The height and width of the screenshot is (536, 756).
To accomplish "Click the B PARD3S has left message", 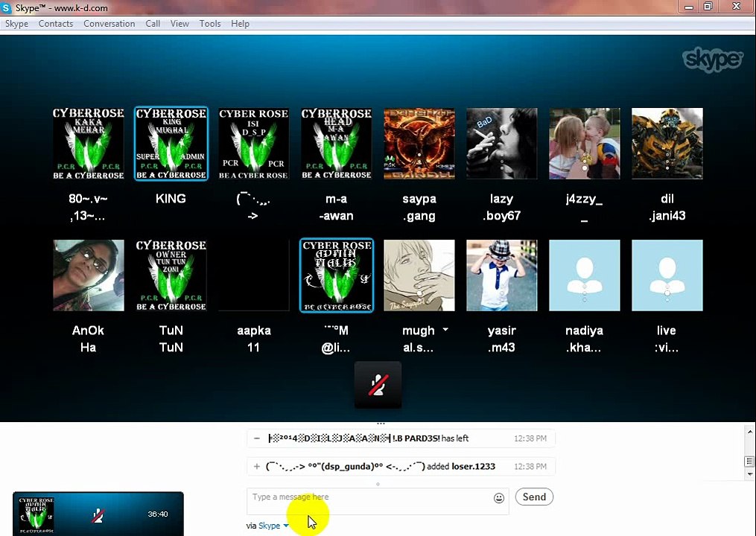I will (x=401, y=438).
